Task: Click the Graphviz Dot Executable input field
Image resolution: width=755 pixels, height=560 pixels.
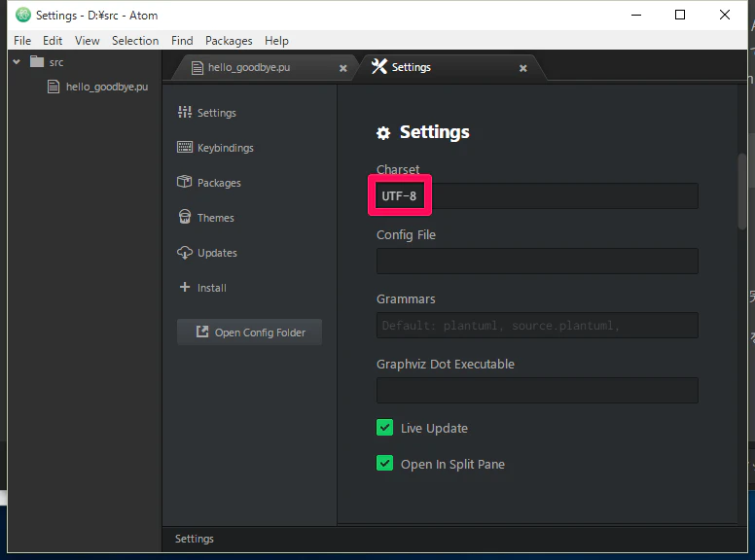Action: tap(537, 390)
